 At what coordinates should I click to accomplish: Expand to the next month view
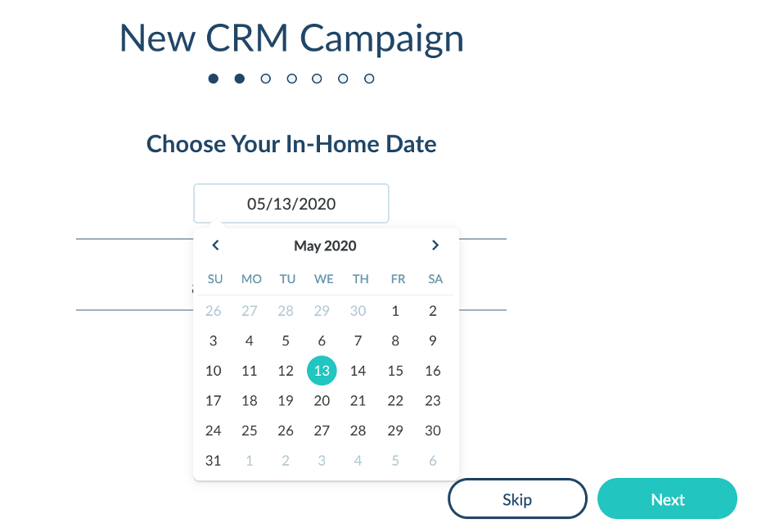pyautogui.click(x=435, y=245)
